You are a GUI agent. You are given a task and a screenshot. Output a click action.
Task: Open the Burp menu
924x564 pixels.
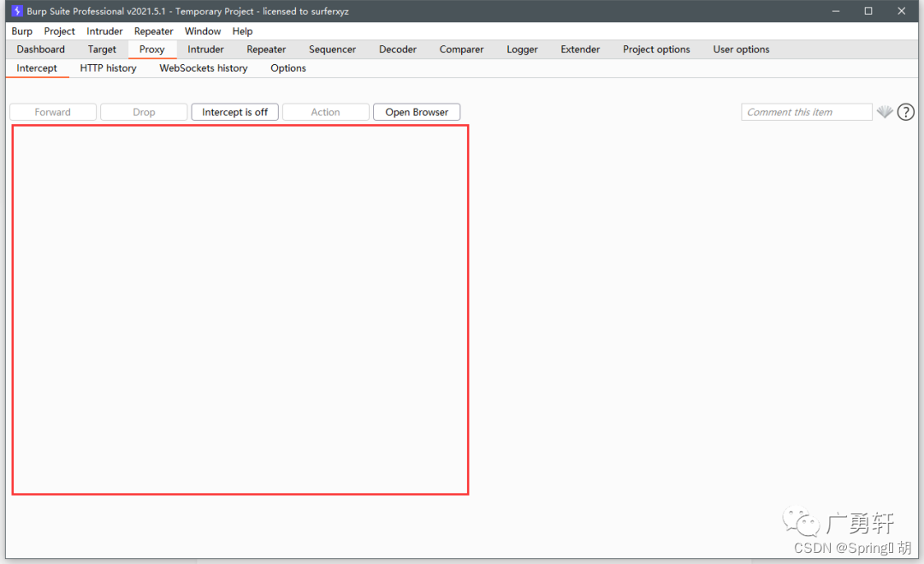point(21,31)
